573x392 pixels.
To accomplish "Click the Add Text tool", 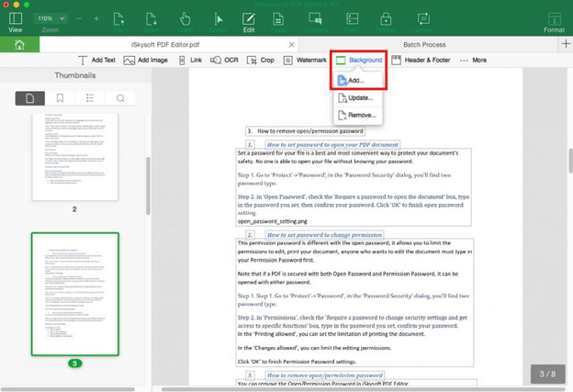I will (x=96, y=60).
